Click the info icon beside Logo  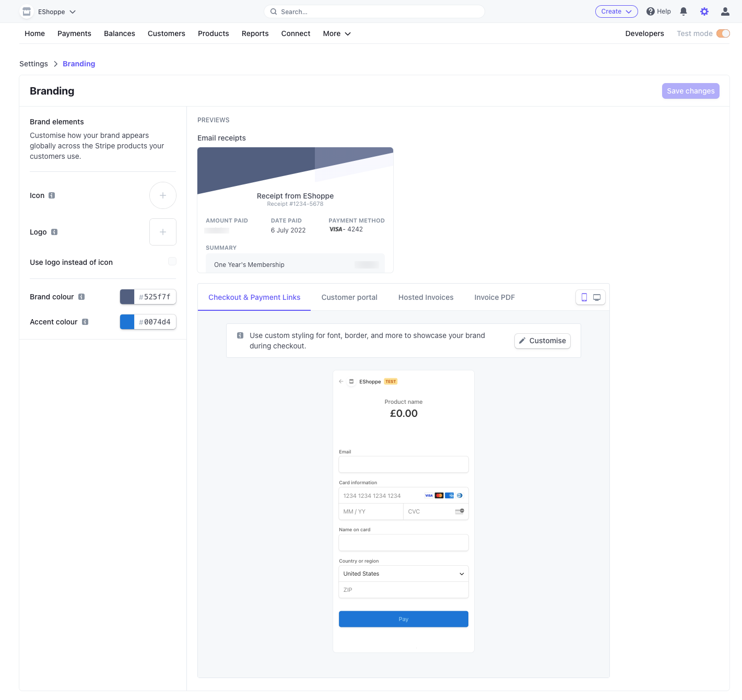(54, 232)
